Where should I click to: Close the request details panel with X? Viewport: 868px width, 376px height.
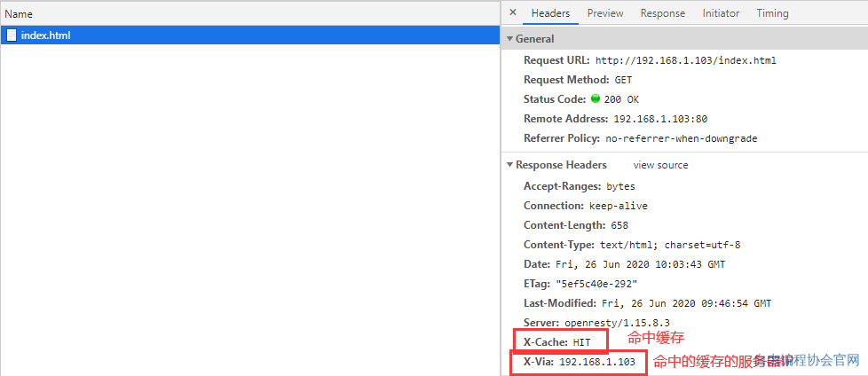(x=514, y=13)
